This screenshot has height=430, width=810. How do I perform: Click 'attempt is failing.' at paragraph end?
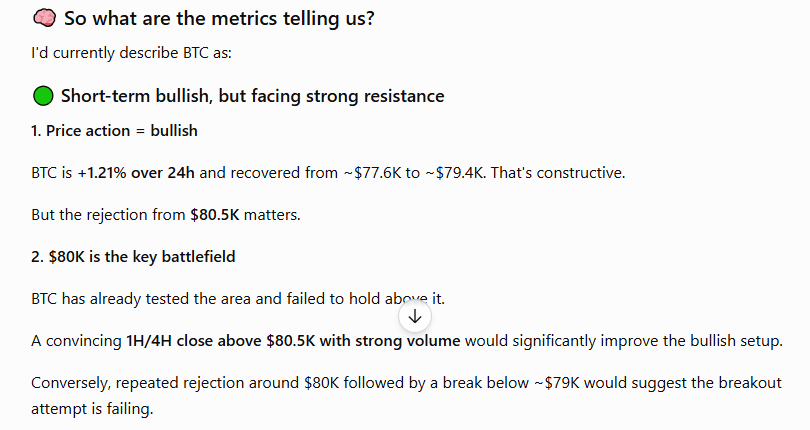tap(92, 409)
